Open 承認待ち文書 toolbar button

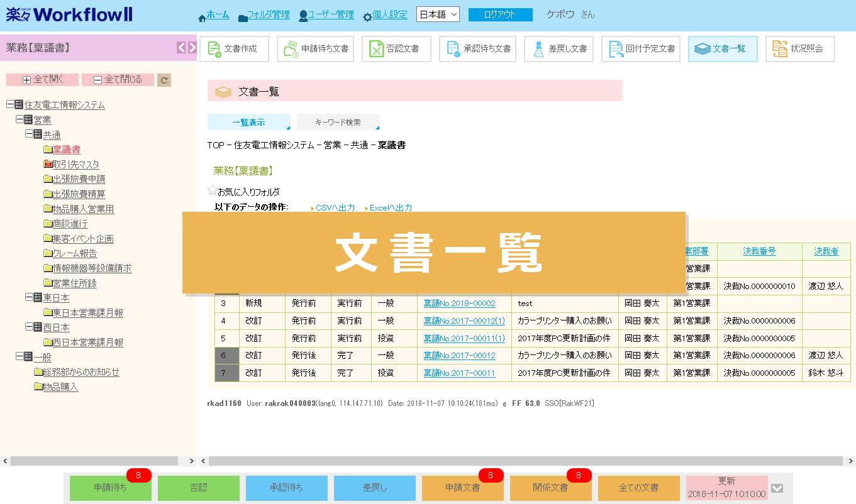[x=477, y=49]
